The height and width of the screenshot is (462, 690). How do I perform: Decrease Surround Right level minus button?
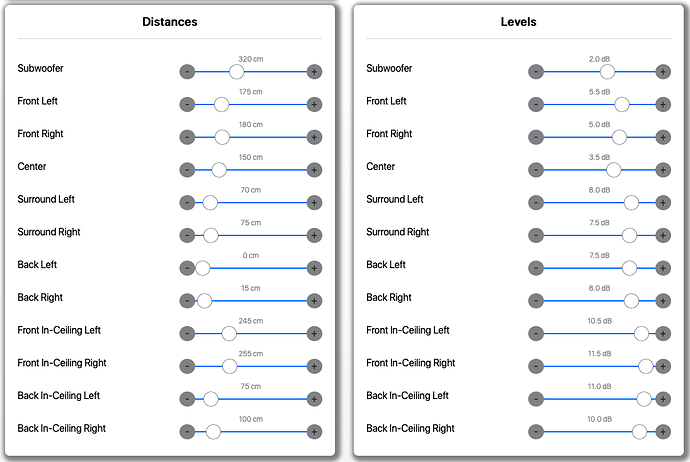click(536, 235)
